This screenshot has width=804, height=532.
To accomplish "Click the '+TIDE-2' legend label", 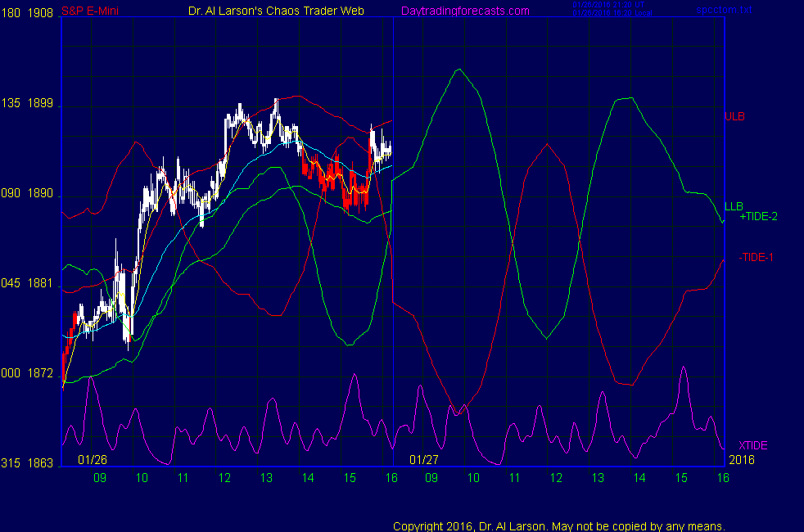I will [x=758, y=216].
